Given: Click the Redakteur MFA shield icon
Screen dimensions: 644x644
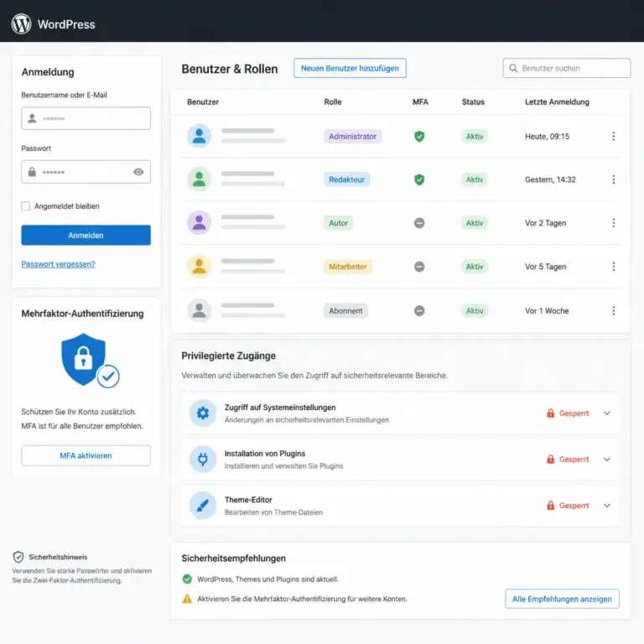Looking at the screenshot, I should coord(419,179).
